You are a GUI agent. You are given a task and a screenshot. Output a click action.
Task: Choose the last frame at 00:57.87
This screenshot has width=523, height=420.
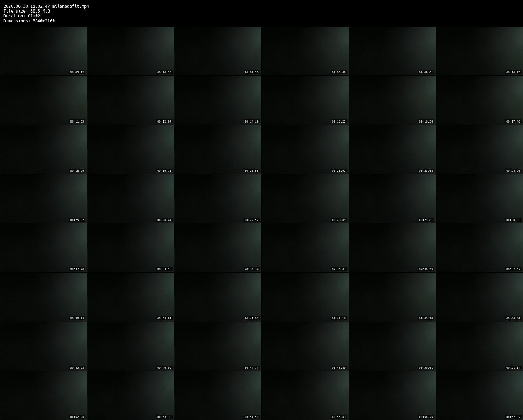pyautogui.click(x=479, y=396)
